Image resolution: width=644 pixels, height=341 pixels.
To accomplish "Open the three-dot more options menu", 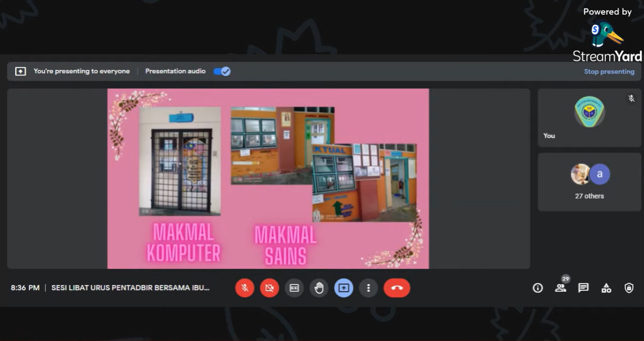I will coord(369,288).
